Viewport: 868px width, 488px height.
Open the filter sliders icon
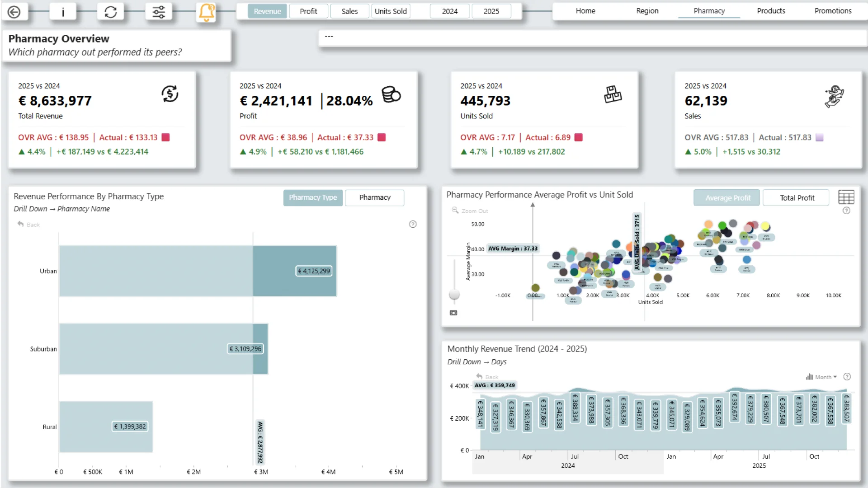159,12
